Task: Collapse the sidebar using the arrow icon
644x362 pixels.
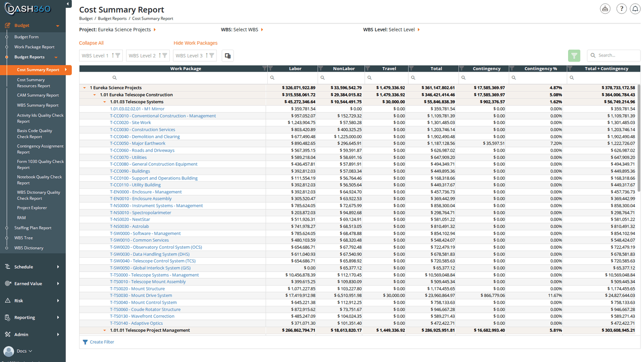Action: (68, 4)
